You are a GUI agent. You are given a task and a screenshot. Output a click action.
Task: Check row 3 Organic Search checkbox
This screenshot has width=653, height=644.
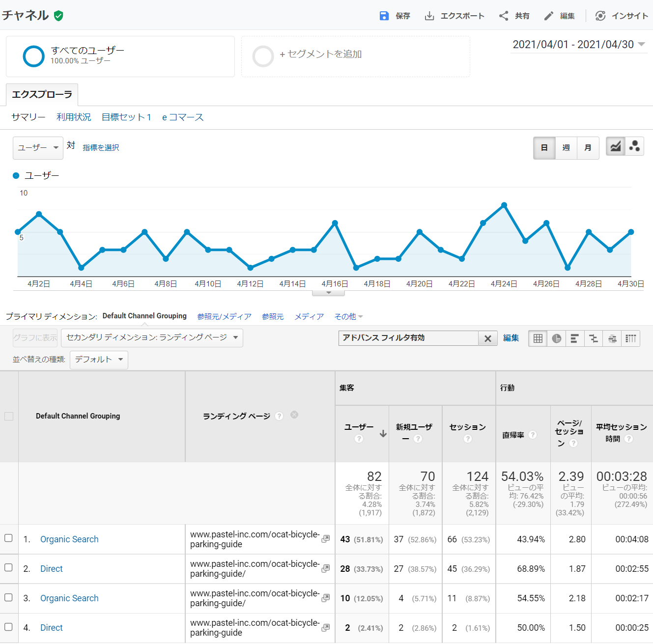tap(8, 597)
